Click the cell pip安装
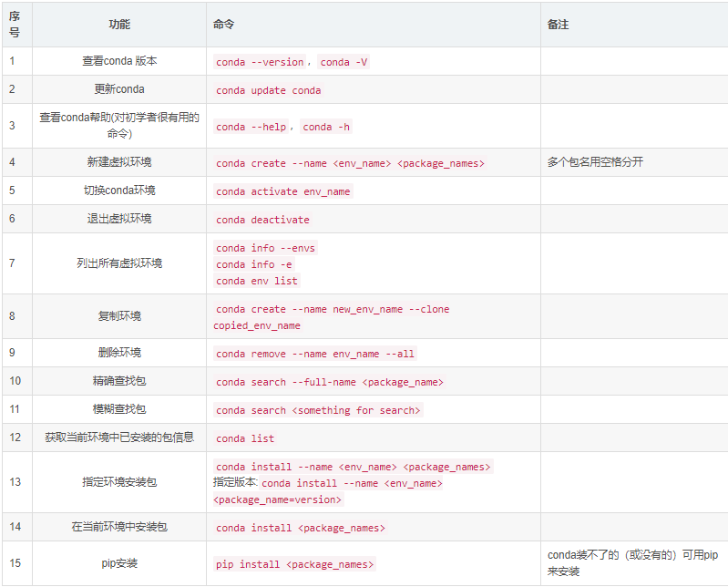Screen dimensions: 728x587 pos(119,563)
